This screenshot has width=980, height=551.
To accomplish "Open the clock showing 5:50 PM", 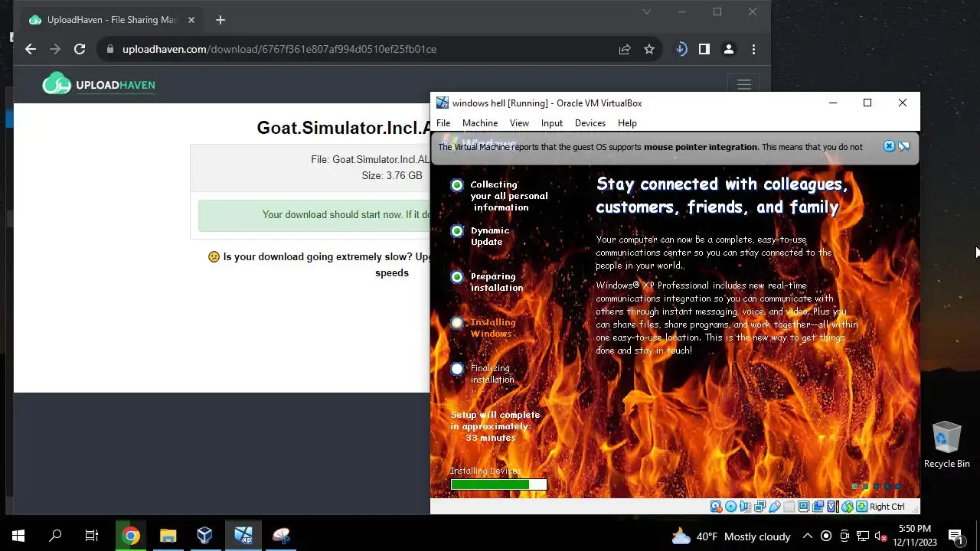I will tap(915, 536).
